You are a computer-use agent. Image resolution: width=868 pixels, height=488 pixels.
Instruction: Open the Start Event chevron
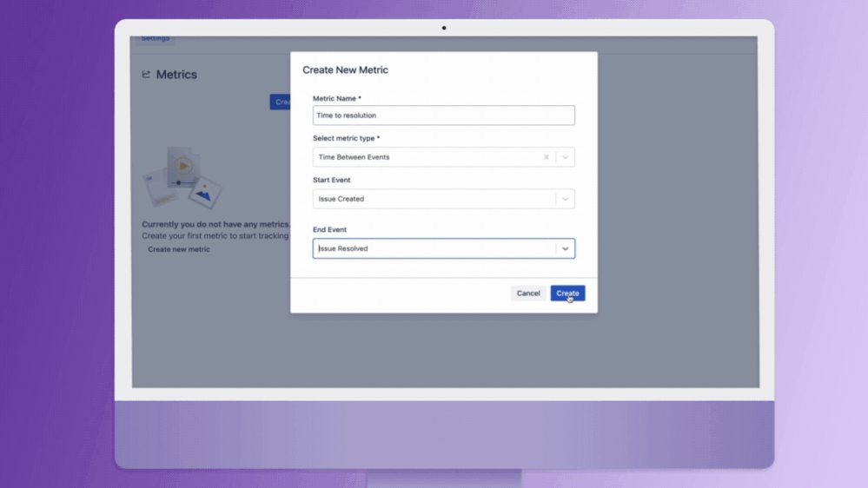coord(565,199)
